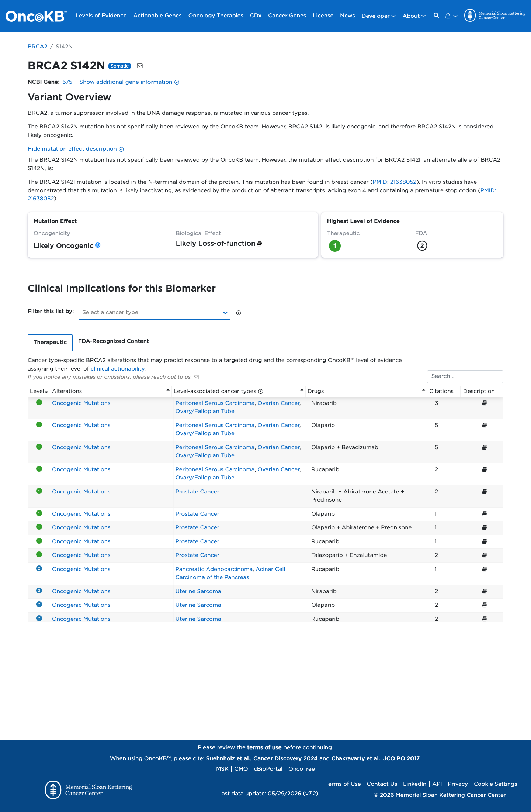Click Uterine Sarcoma link in Niraparib row
The width and height of the screenshot is (531, 812).
[x=198, y=591]
